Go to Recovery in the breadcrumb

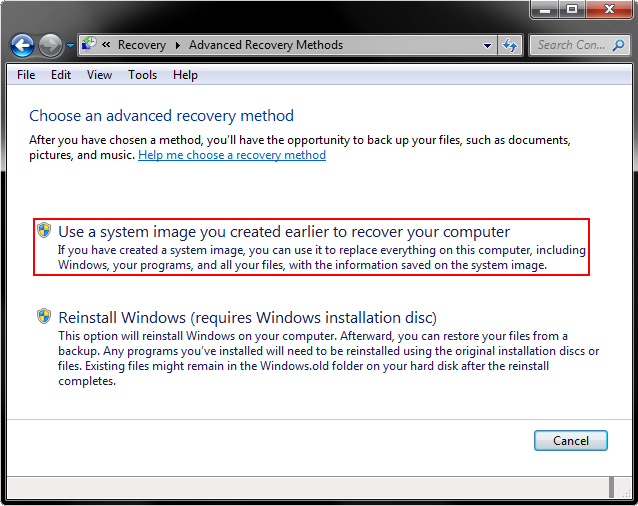141,45
